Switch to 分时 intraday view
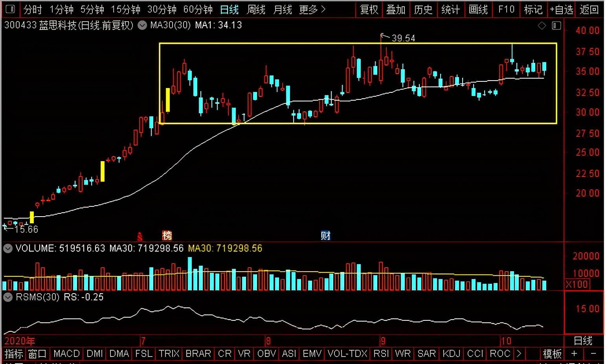Image resolution: width=606 pixels, height=364 pixels. tap(33, 9)
